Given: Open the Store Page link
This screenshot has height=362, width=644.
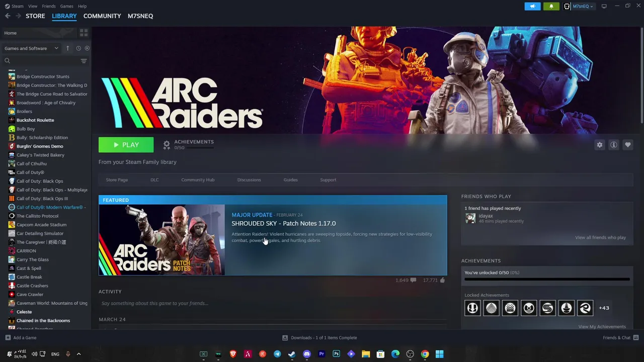Looking at the screenshot, I should (117, 180).
